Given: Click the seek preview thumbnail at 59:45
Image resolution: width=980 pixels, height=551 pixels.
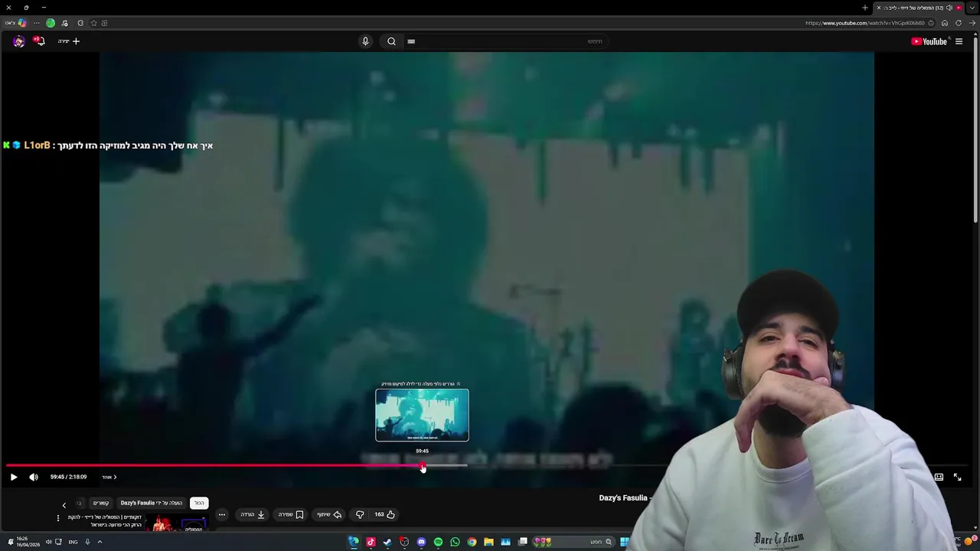Looking at the screenshot, I should click(x=422, y=415).
